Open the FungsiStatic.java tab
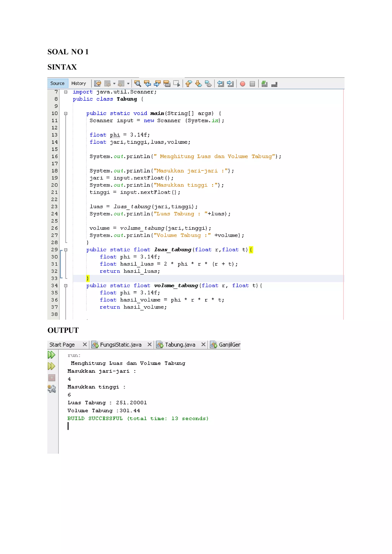 pos(120,345)
